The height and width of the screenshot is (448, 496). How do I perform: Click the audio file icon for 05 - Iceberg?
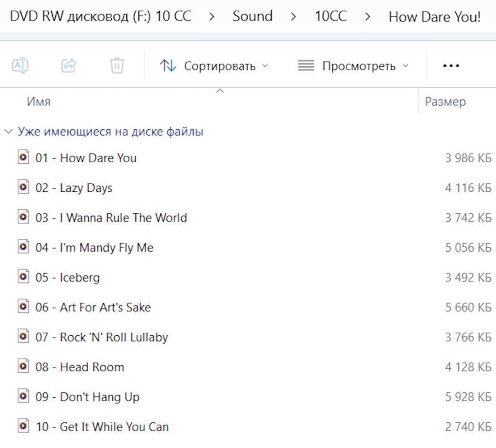coord(23,277)
